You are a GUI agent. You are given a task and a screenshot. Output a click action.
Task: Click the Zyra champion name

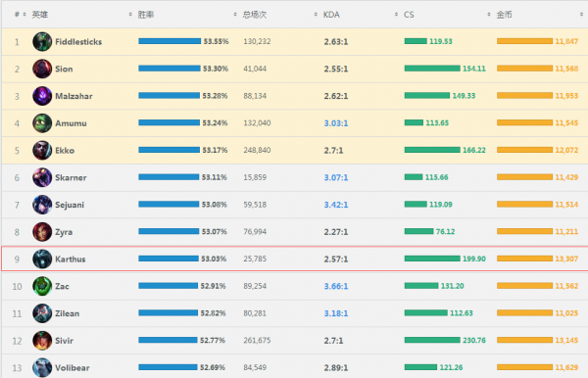click(64, 232)
